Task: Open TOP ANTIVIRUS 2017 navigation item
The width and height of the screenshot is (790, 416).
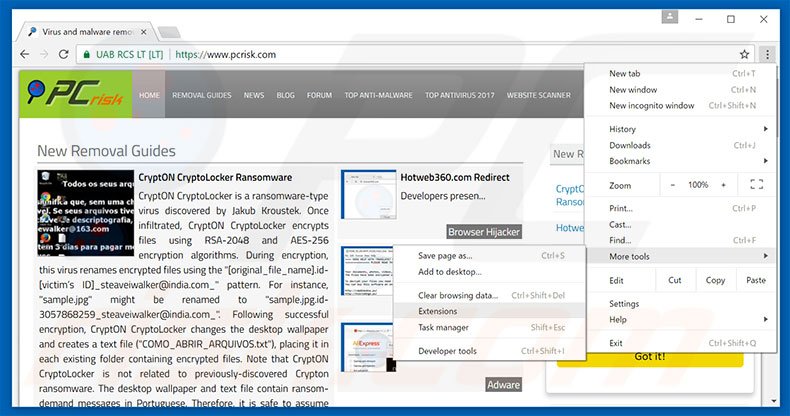Action: click(459, 95)
